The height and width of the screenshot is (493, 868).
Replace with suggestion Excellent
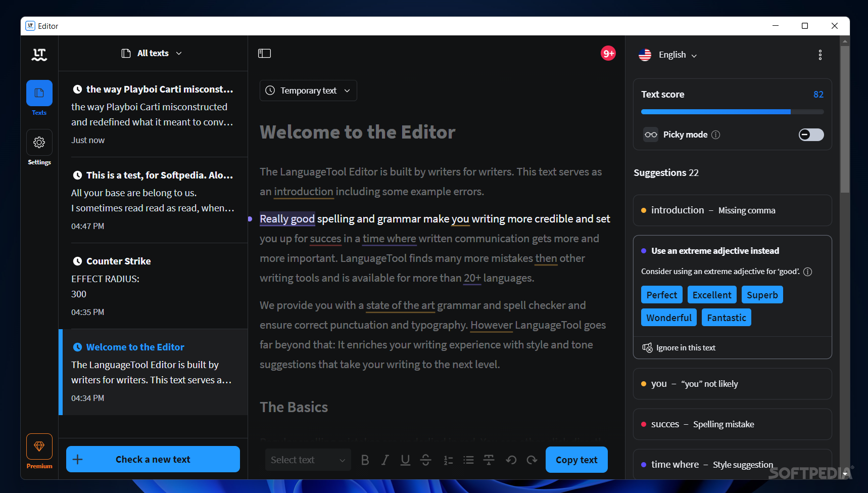tap(712, 295)
